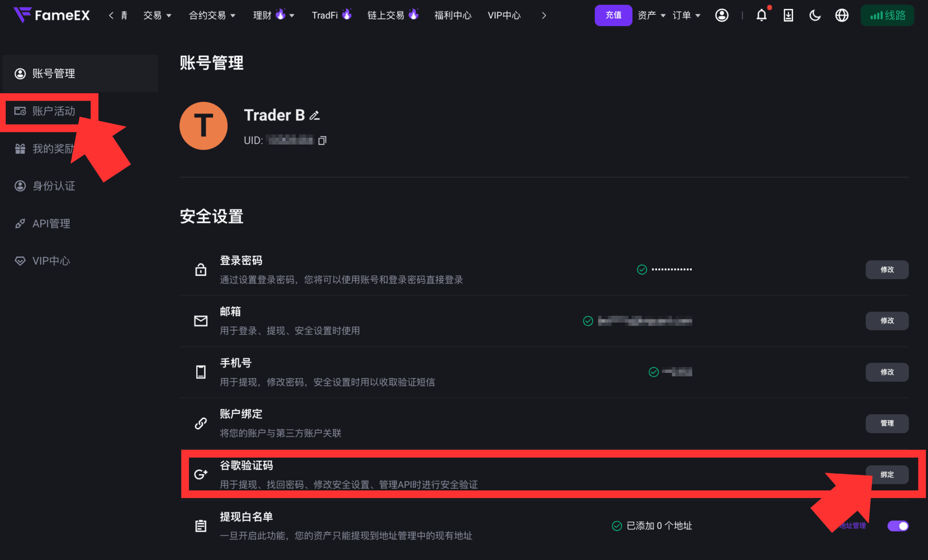This screenshot has width=928, height=560.
Task: Expand the 合约交易 dropdown menu
Action: click(x=212, y=15)
